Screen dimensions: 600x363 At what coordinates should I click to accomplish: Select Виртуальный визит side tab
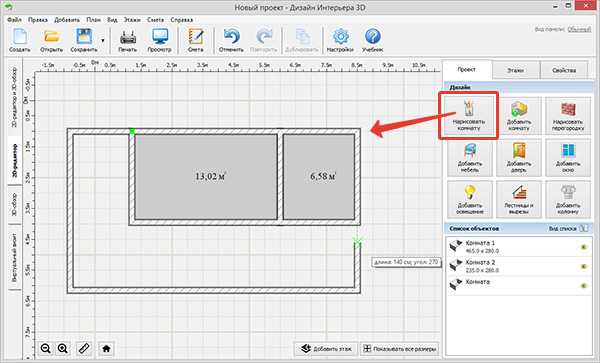click(15, 258)
